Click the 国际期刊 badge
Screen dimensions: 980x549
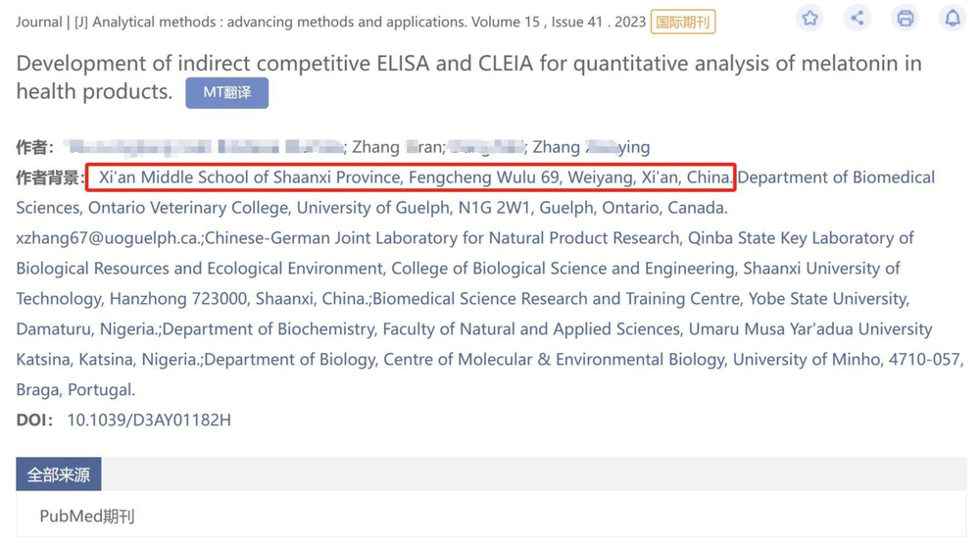click(682, 23)
